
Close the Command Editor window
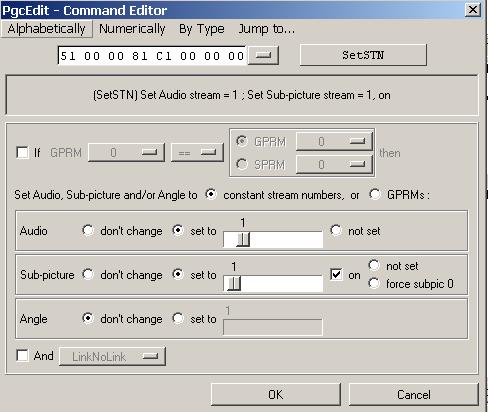coord(473,10)
